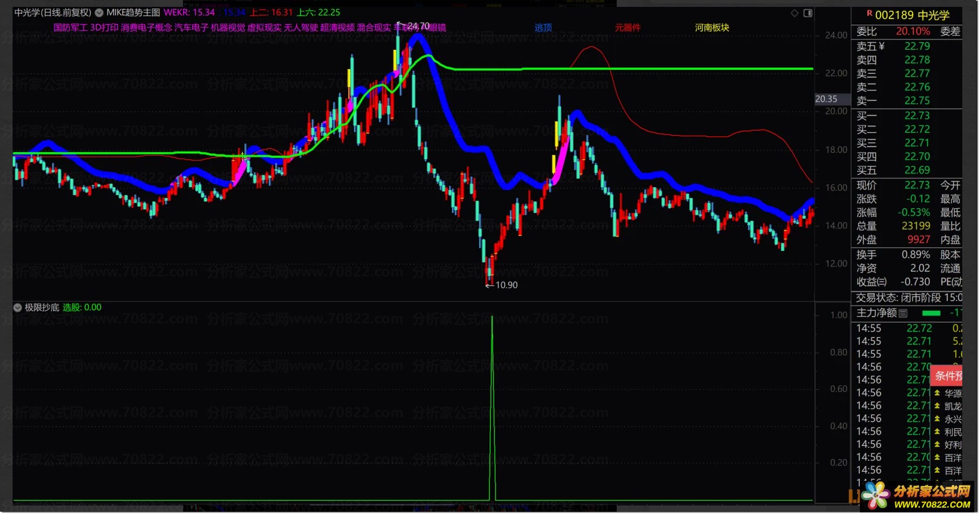Image resolution: width=980 pixels, height=514 pixels.
Task: Click the 汽车电子 concept tag
Action: [191, 27]
